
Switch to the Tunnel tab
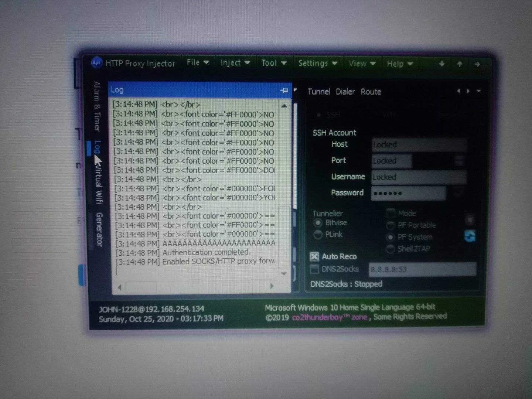pos(319,92)
